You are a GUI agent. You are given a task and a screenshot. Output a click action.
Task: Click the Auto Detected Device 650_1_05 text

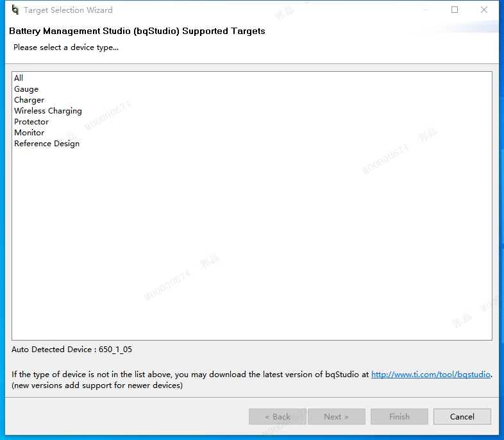click(x=72, y=350)
